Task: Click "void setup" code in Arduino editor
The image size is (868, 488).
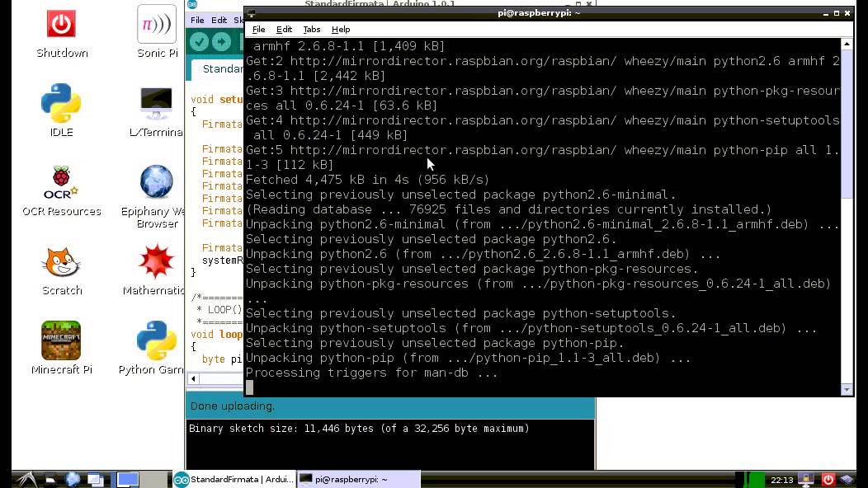Action: click(216, 100)
